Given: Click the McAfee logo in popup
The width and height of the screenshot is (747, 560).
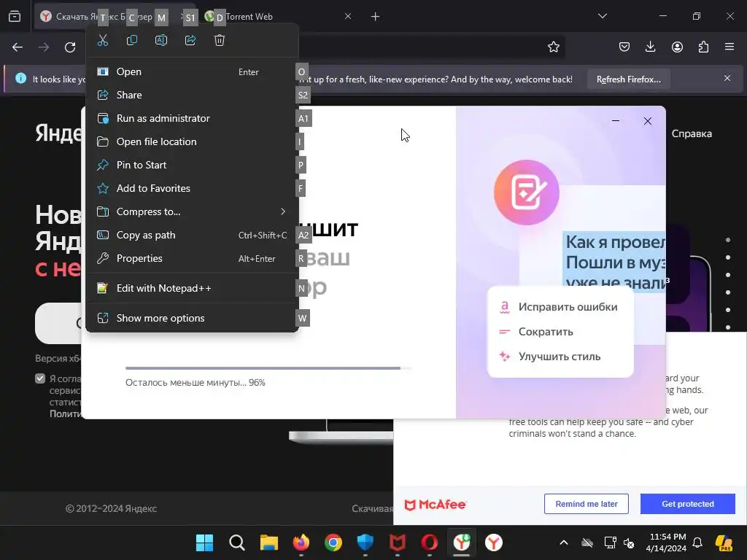Looking at the screenshot, I should tap(435, 505).
